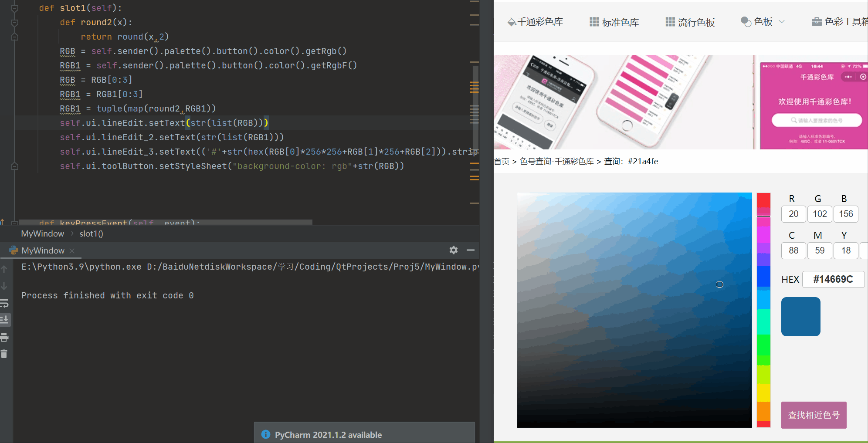Click the 色彩工具箱 toolbox icon
The height and width of the screenshot is (443, 868).
tap(817, 21)
